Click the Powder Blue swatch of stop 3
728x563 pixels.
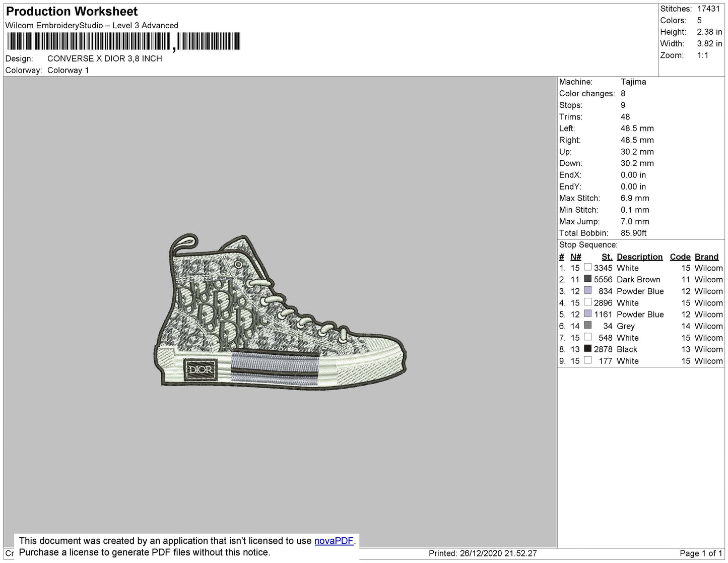pyautogui.click(x=587, y=290)
